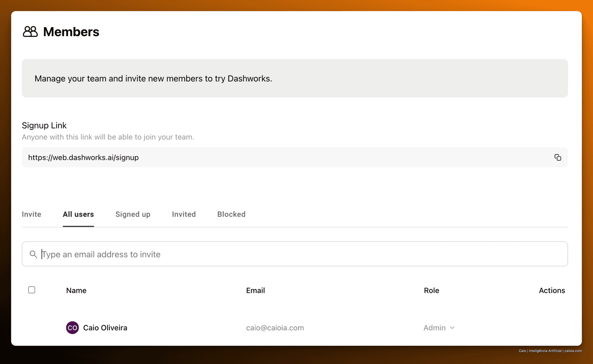Click the Members people icon in header
This screenshot has width=593, height=364.
[30, 31]
